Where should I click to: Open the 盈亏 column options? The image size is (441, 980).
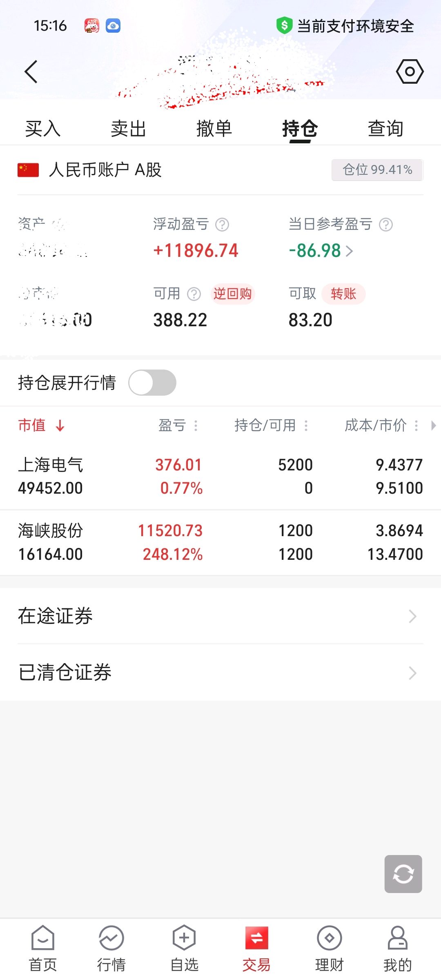pyautogui.click(x=196, y=425)
